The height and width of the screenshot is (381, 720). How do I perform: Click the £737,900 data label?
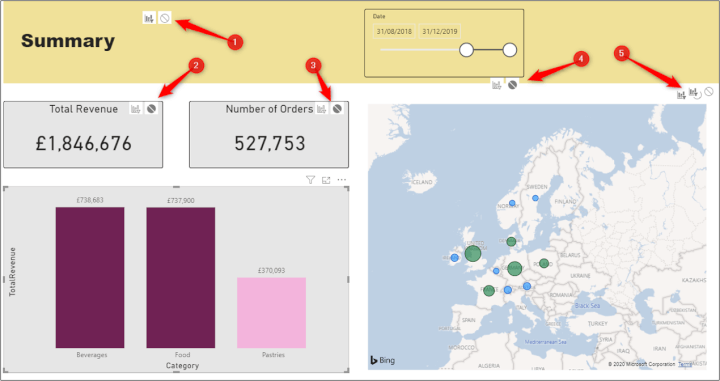click(180, 201)
